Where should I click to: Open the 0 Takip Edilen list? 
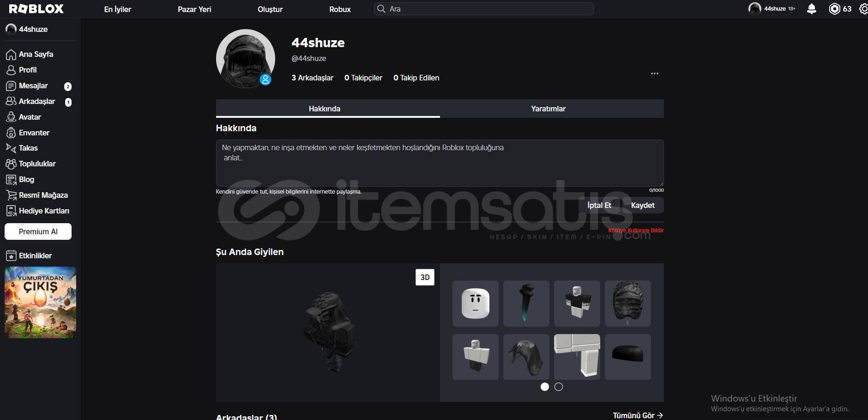click(416, 78)
